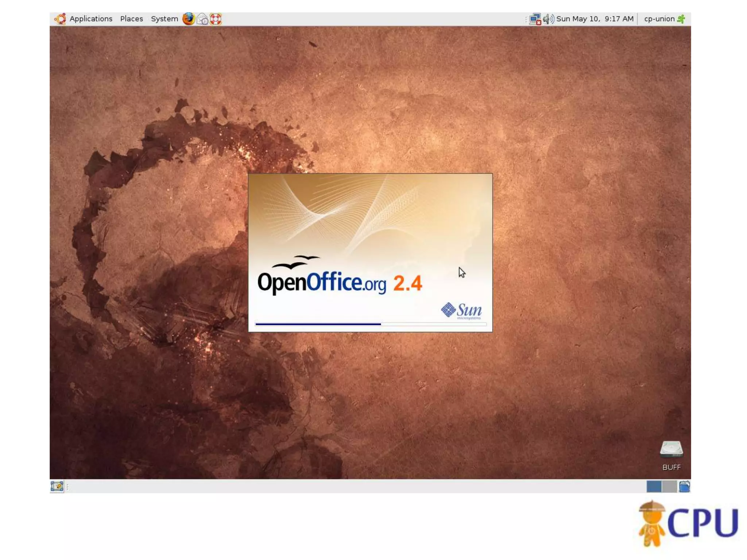Click the green logout running-man icon
This screenshot has height=560, width=747.
click(x=681, y=19)
